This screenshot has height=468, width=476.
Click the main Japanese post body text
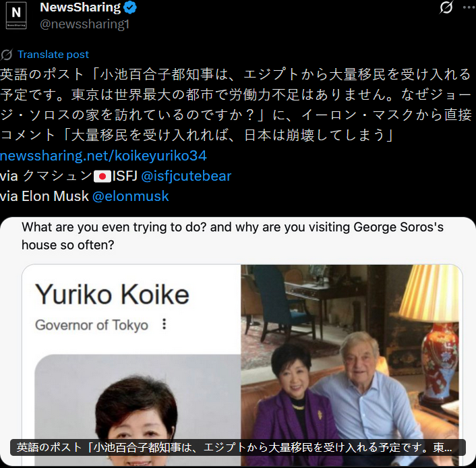236,105
